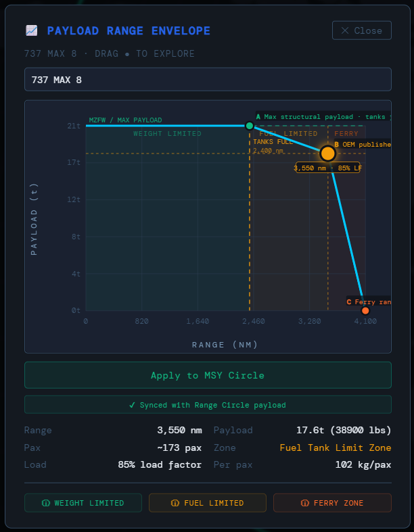This screenshot has height=532, width=414.
Task: Select point C ferry range marker
Action: (x=365, y=310)
